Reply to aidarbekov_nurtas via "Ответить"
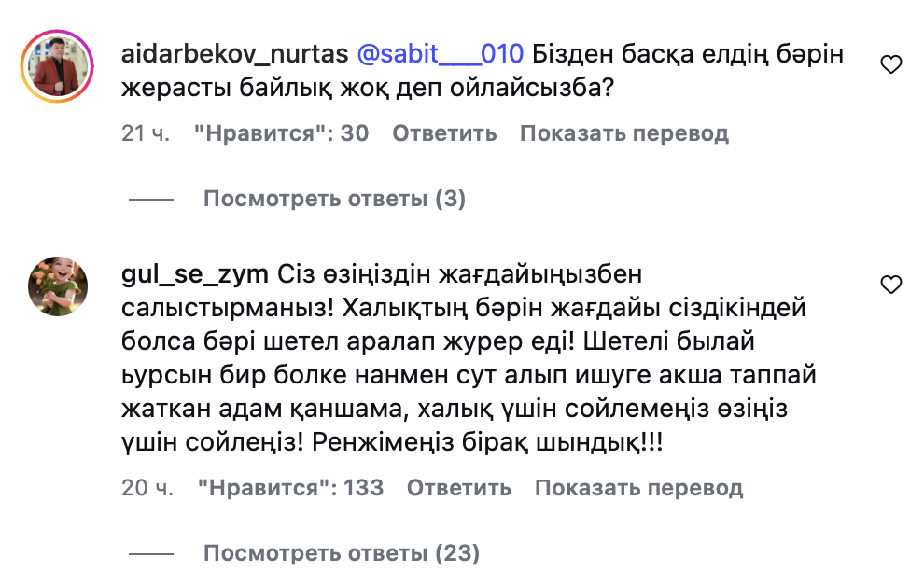The height and width of the screenshot is (571, 924). [x=444, y=133]
